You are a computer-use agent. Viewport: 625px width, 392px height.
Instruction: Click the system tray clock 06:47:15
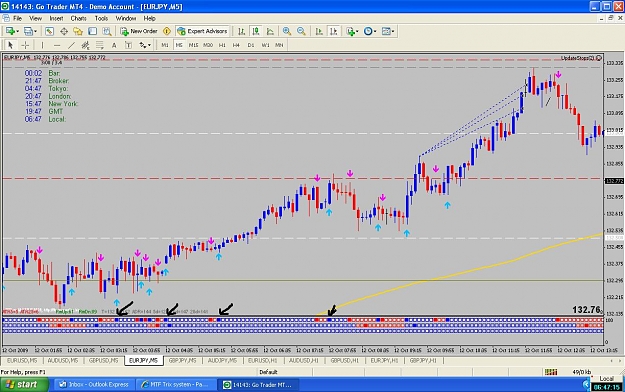606,387
